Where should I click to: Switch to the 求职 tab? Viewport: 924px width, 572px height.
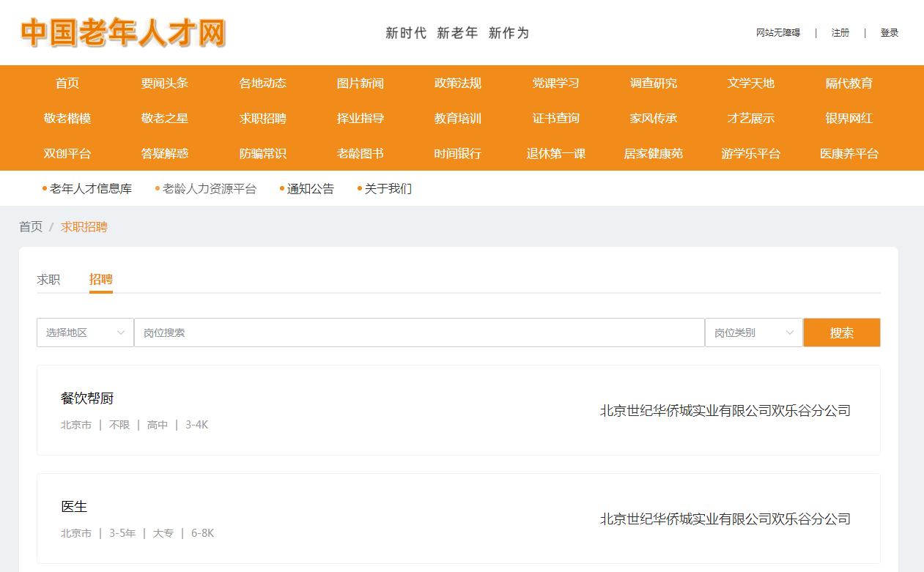[48, 280]
